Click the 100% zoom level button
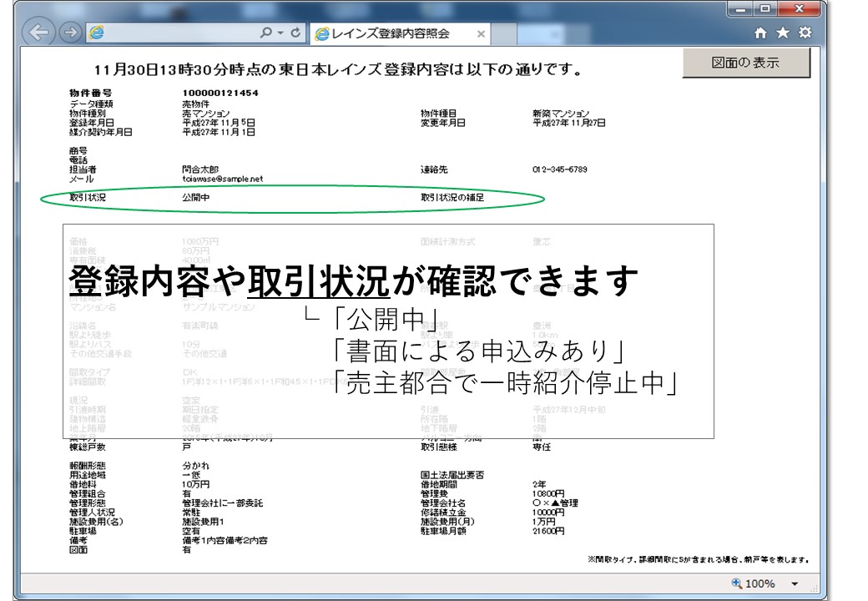Viewport: 868px width, 601px height. pyautogui.click(x=754, y=583)
